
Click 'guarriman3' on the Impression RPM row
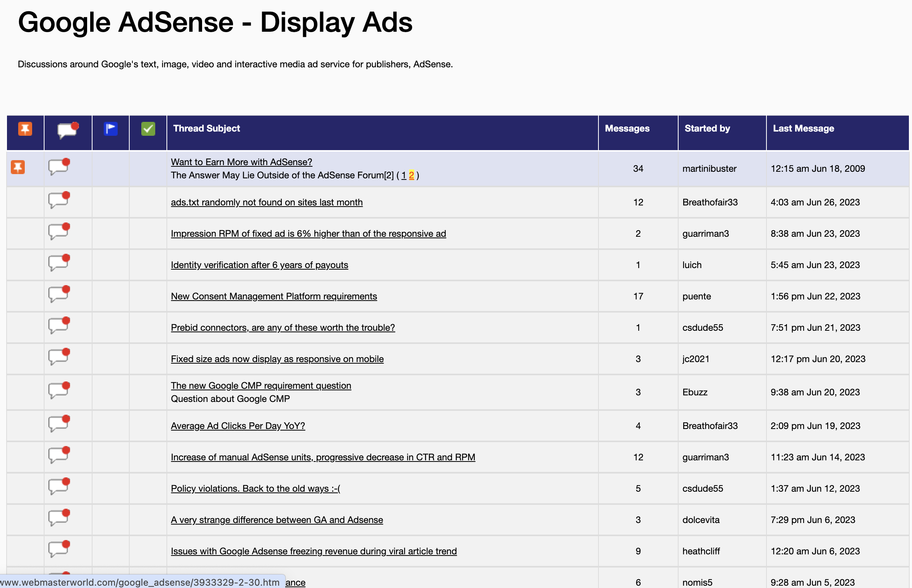coord(705,234)
